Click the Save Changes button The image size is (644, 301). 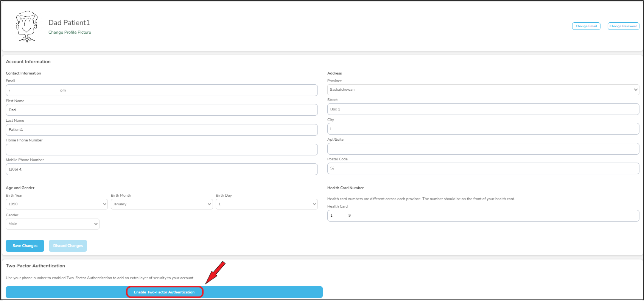(x=25, y=246)
